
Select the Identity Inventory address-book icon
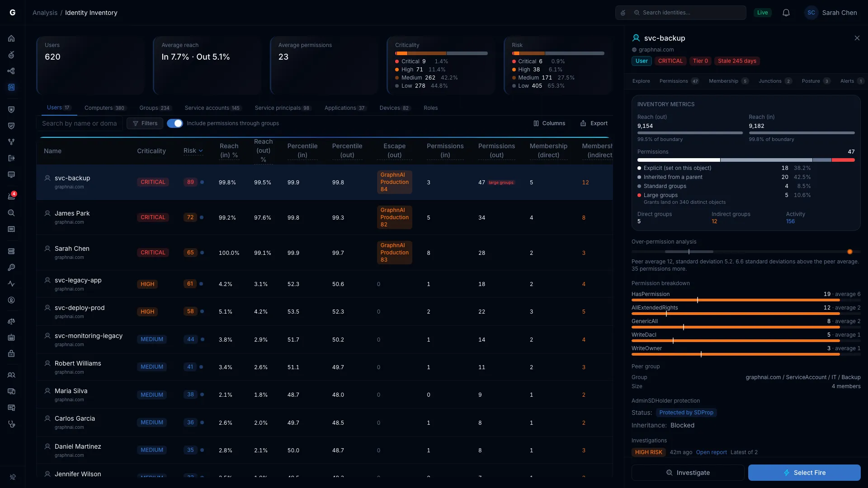[11, 87]
